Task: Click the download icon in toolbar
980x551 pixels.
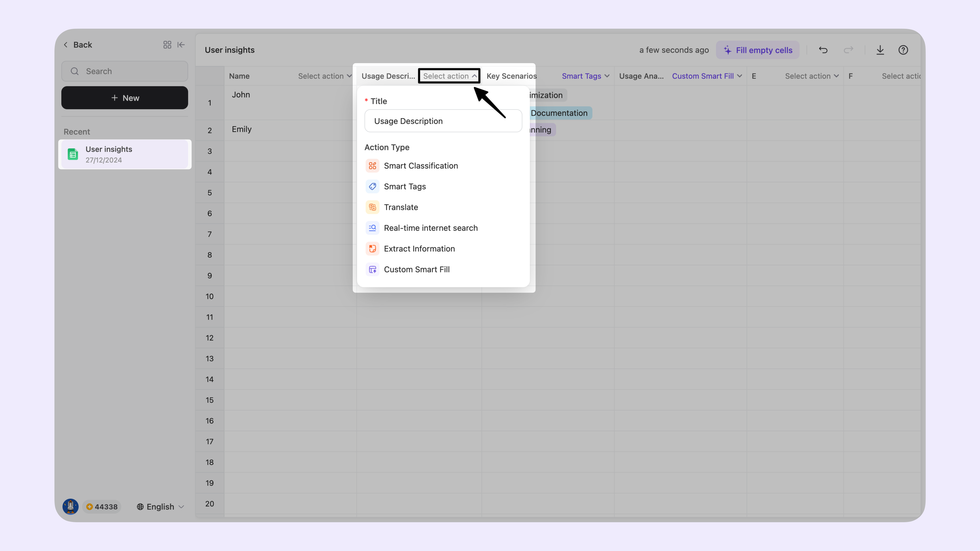Action: click(x=880, y=50)
